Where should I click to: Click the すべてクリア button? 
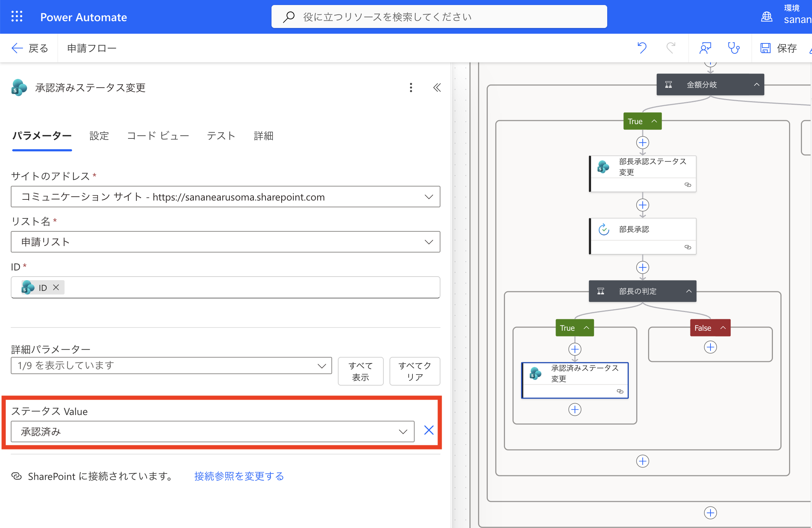pyautogui.click(x=415, y=371)
